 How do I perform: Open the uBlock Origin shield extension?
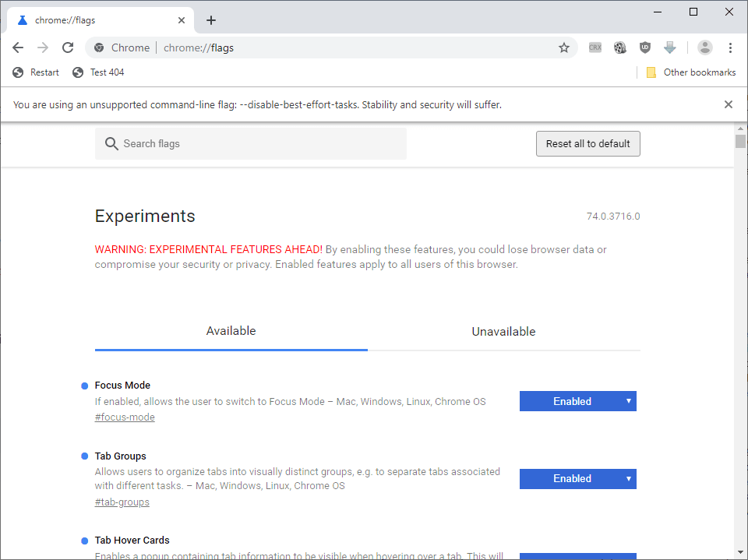(x=645, y=48)
